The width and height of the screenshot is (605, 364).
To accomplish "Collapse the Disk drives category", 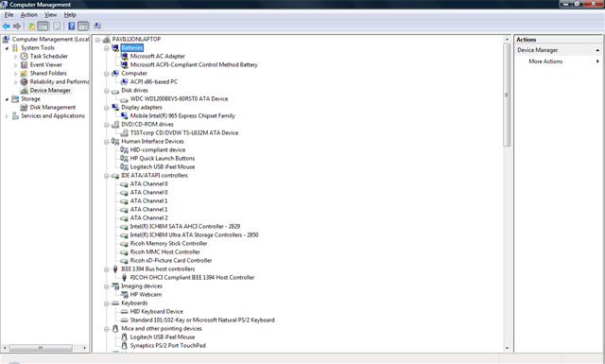I will click(107, 91).
